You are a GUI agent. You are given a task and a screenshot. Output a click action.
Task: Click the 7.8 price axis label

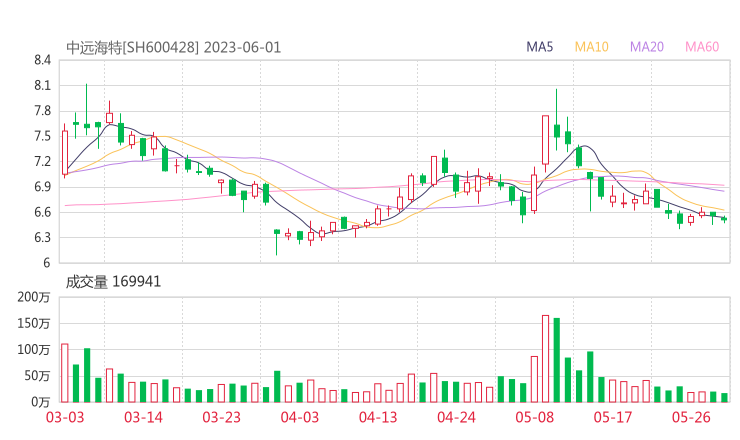click(x=42, y=111)
